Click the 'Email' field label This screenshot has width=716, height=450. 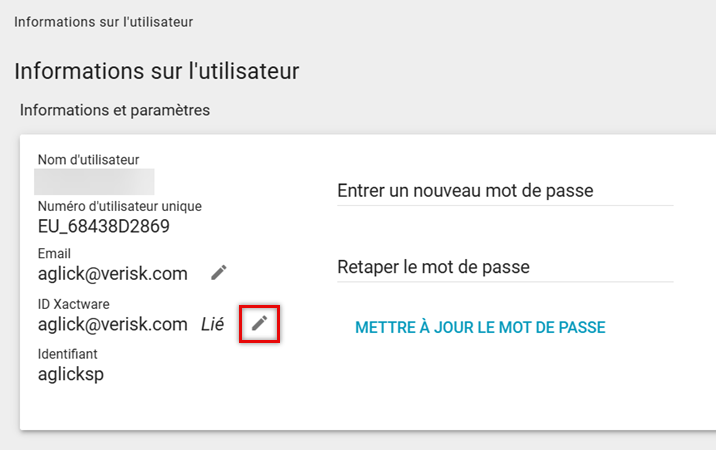tap(54, 254)
